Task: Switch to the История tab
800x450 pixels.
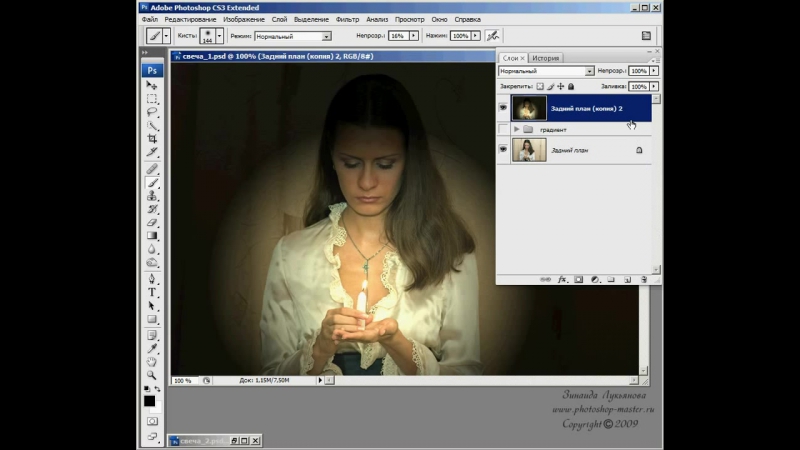Action: 545,58
